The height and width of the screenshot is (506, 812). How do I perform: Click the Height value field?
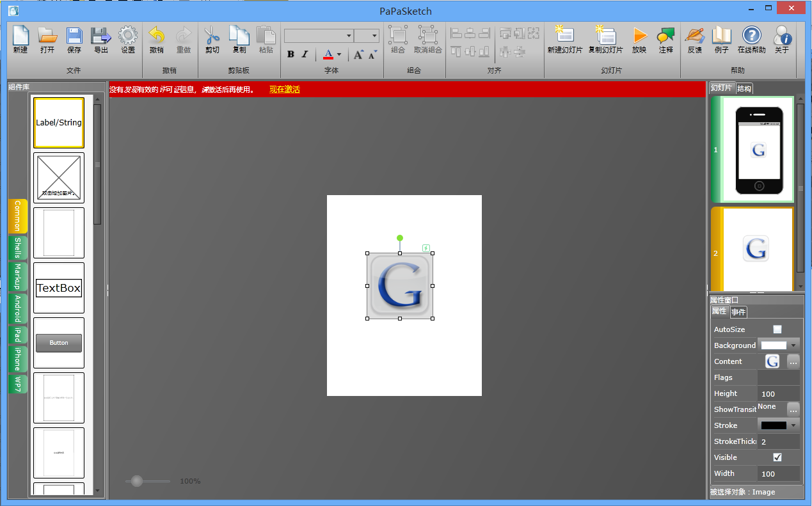(779, 393)
